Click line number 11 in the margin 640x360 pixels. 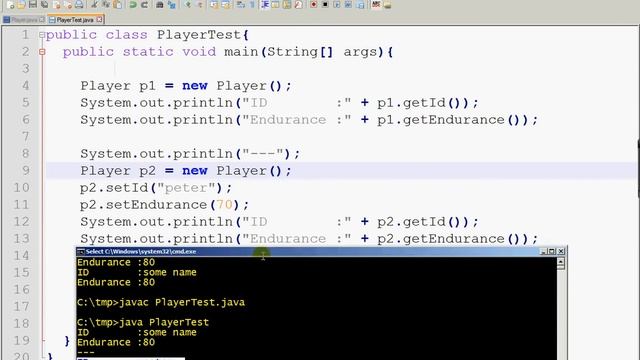point(21,204)
